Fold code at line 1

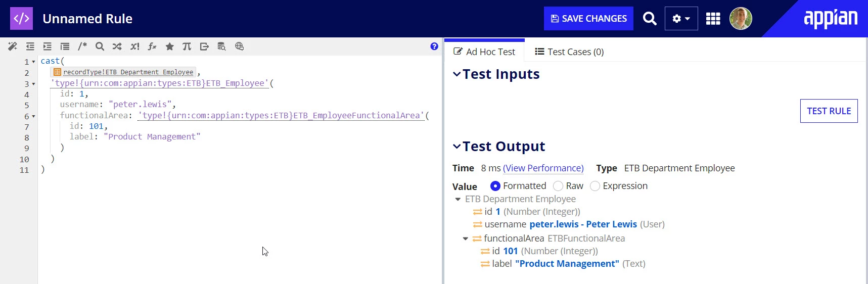(34, 62)
